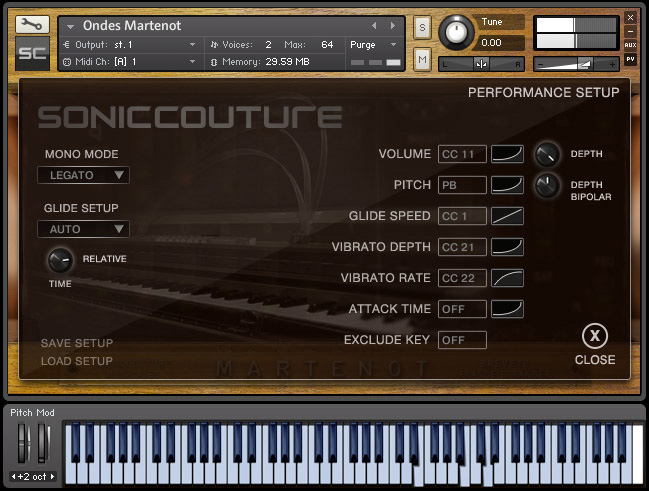Click the pan center marker icon

(x=481, y=64)
